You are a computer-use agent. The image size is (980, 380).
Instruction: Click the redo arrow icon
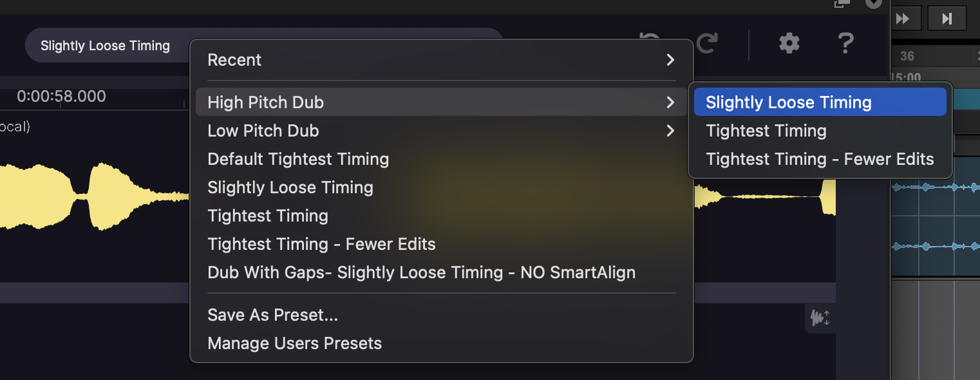[708, 44]
